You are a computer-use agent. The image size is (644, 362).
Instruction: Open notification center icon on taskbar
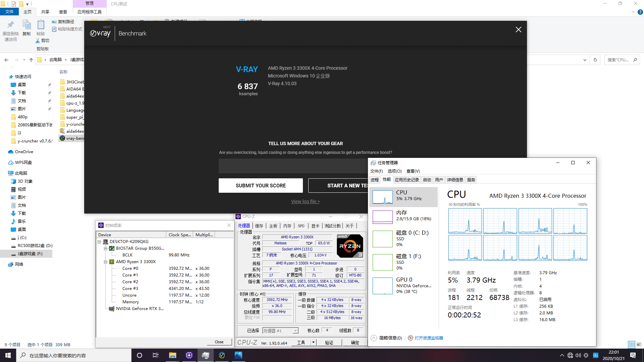click(x=633, y=355)
